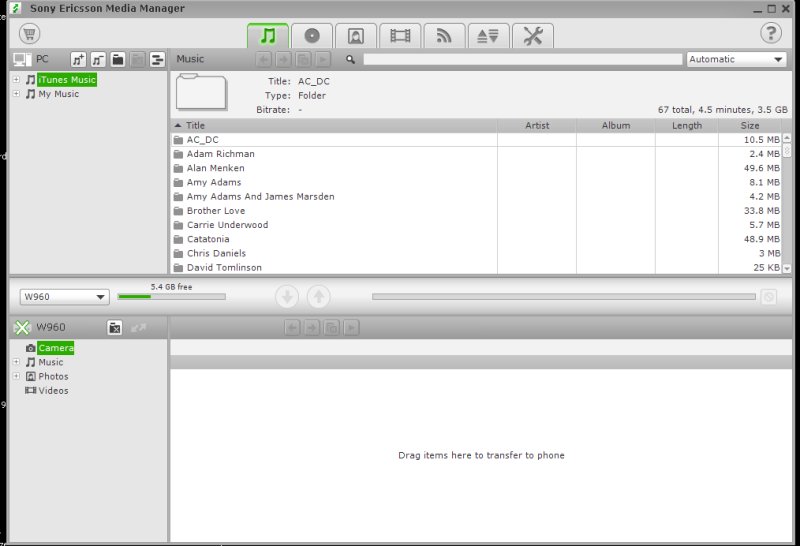Viewport: 800px width, 546px height.
Task: Open the settings tools tab
Action: click(533, 36)
